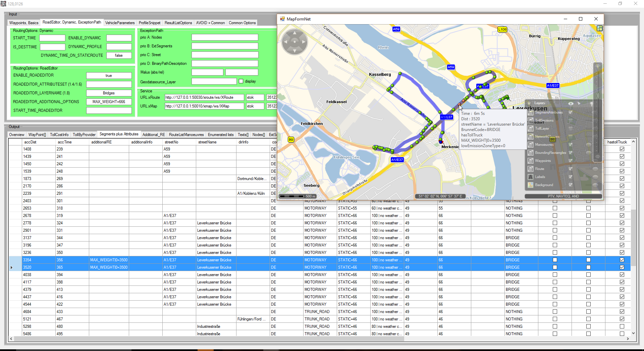Click the ROADEDITOR_LAYERNAME field containing Bridges
The image size is (644, 351).
109,93
